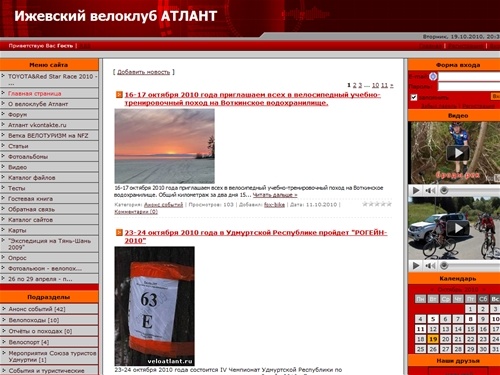
Task: Go to news page 3
Action: pyautogui.click(x=360, y=85)
